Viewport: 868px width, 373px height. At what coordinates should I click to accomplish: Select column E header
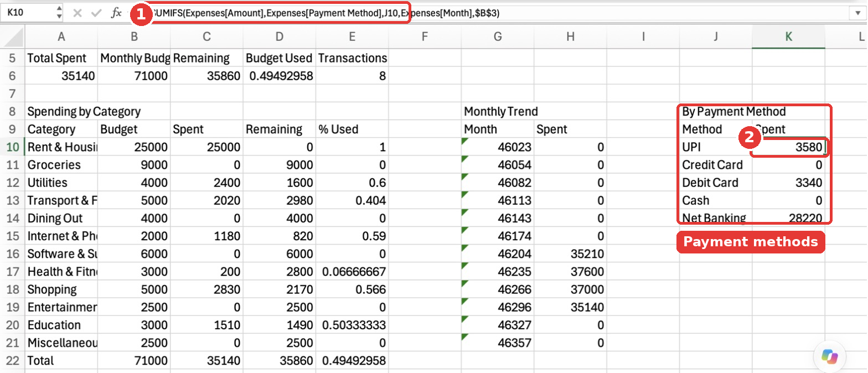click(352, 37)
